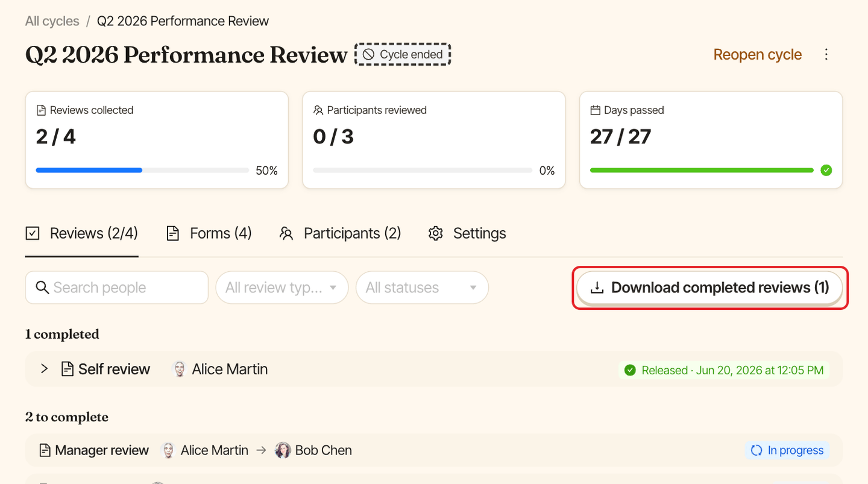Focus the Search people input field

click(117, 288)
